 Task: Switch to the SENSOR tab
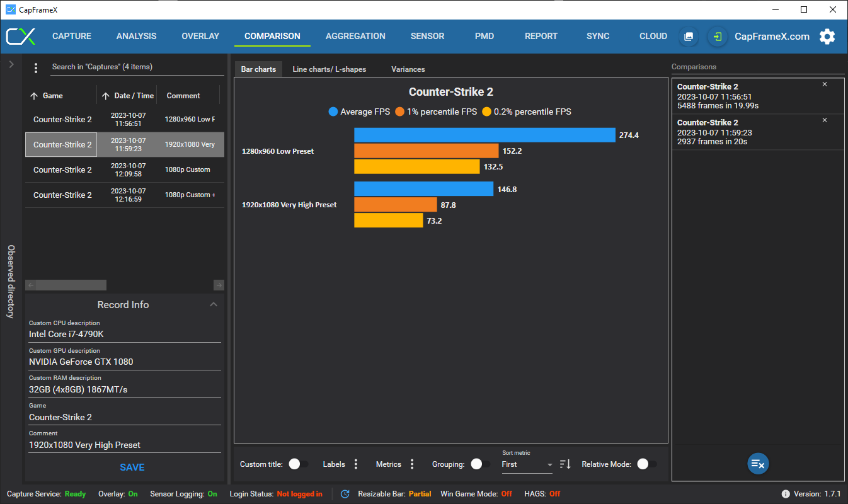click(x=428, y=37)
